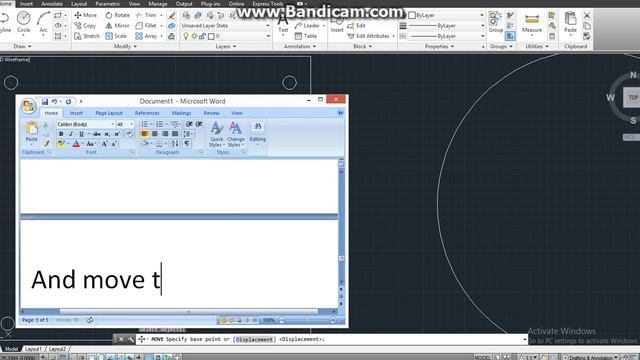Click the Save icon in Word quick access
The height and width of the screenshot is (360, 640).
pyautogui.click(x=45, y=101)
